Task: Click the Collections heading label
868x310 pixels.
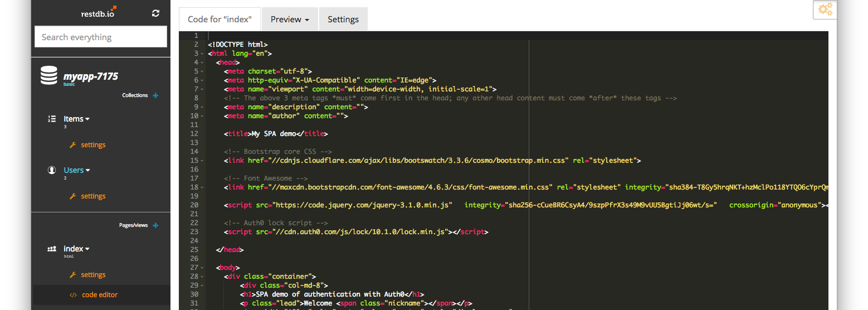Action: [x=135, y=95]
